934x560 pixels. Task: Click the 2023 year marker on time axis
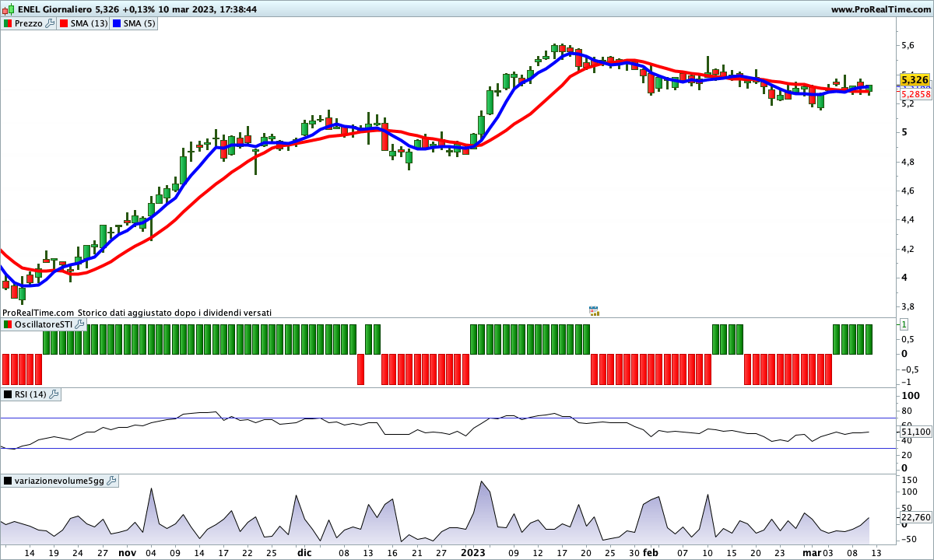point(472,553)
